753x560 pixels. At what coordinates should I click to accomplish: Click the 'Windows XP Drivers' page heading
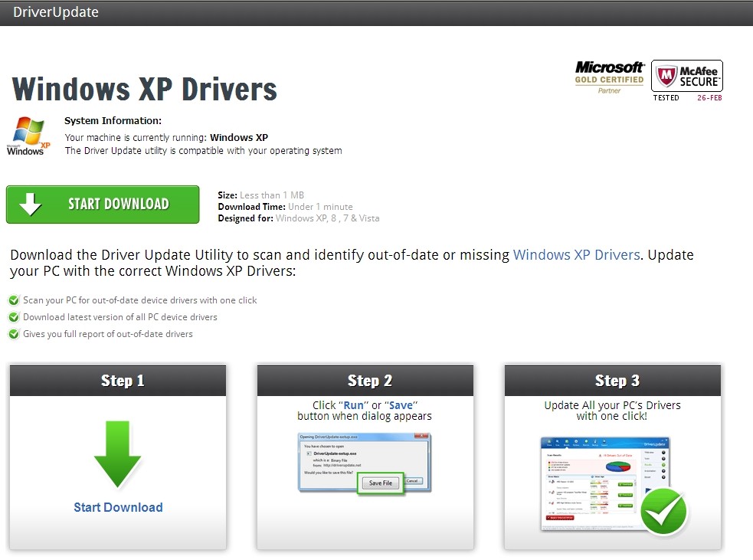click(x=144, y=90)
